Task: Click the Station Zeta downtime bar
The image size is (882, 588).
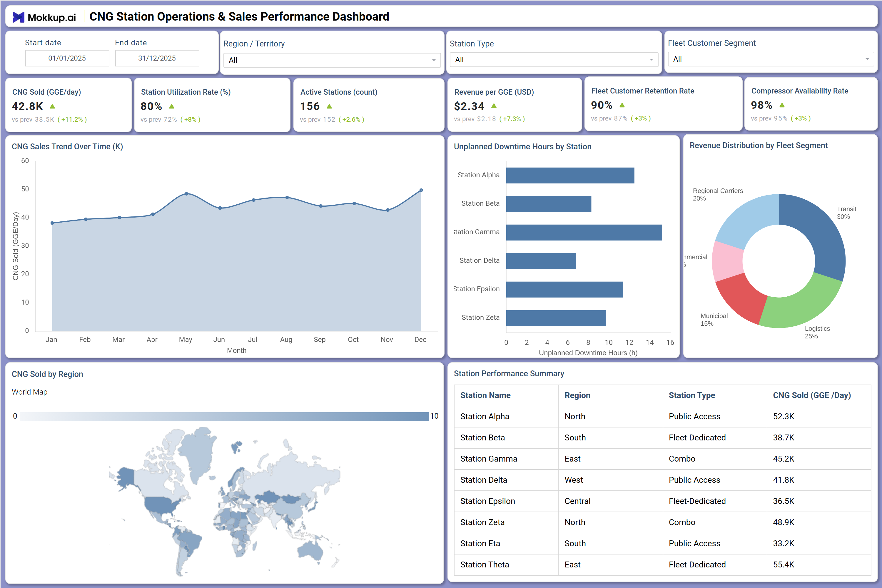Action: pos(556,318)
